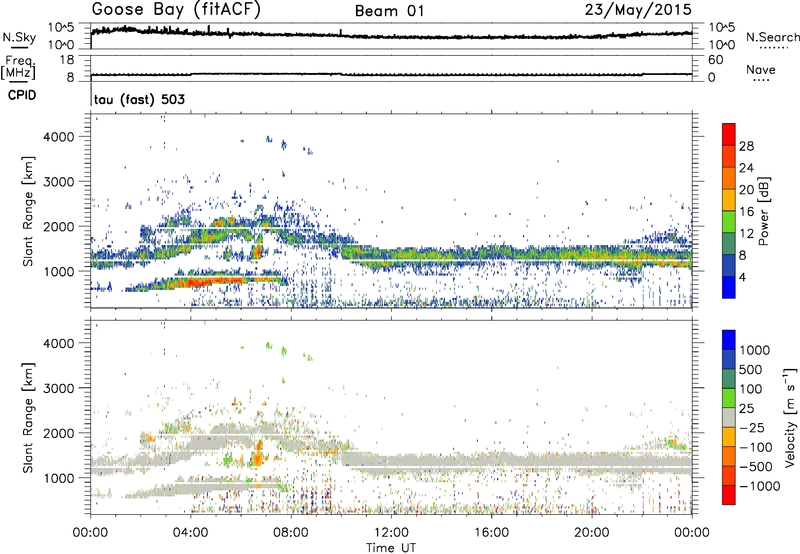Image resolution: width=800 pixels, height=554 pixels.
Task: Select the '3000' tick on the power panel
Action: pyautogui.click(x=59, y=182)
